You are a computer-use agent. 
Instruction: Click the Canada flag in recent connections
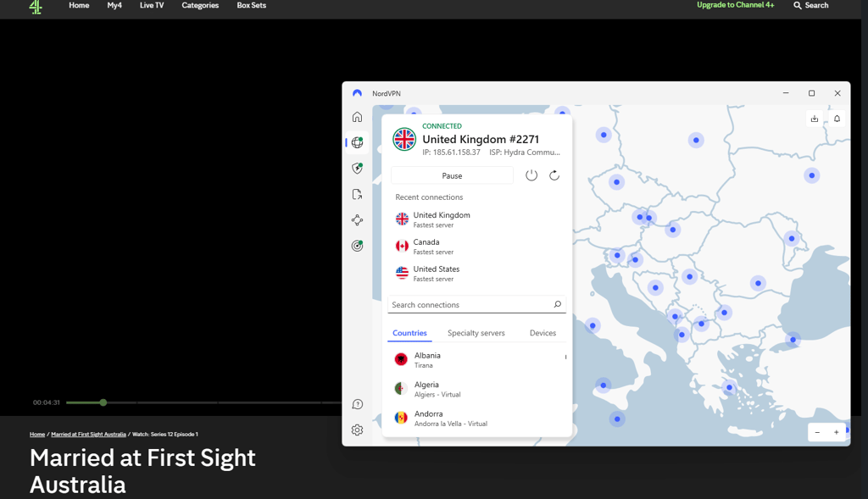click(x=402, y=247)
